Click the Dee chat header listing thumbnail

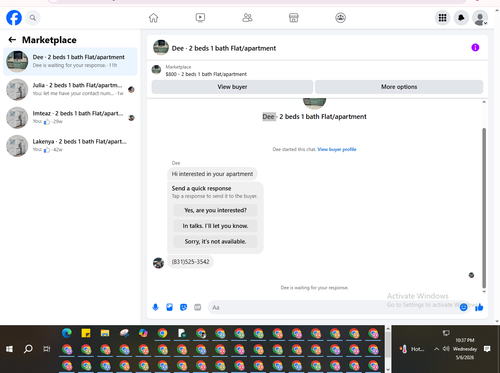[x=161, y=48]
